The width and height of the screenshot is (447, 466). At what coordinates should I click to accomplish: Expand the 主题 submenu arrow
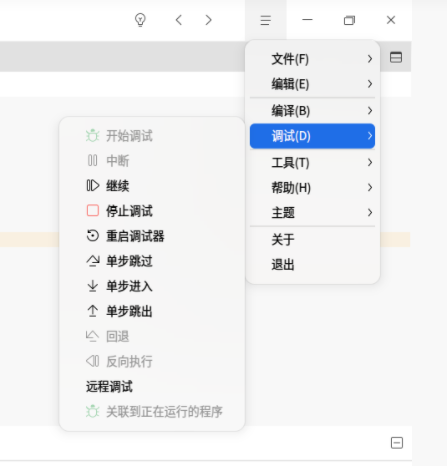pos(370,213)
